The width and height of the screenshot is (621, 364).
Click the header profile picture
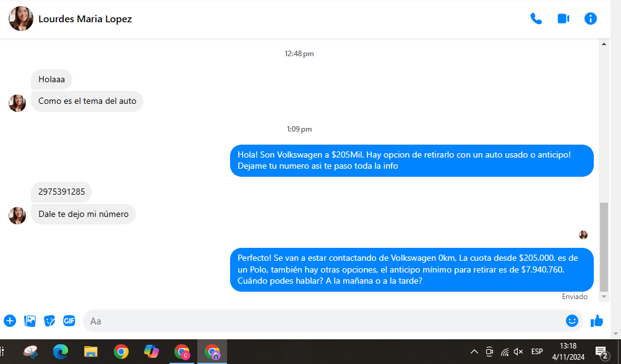(20, 19)
